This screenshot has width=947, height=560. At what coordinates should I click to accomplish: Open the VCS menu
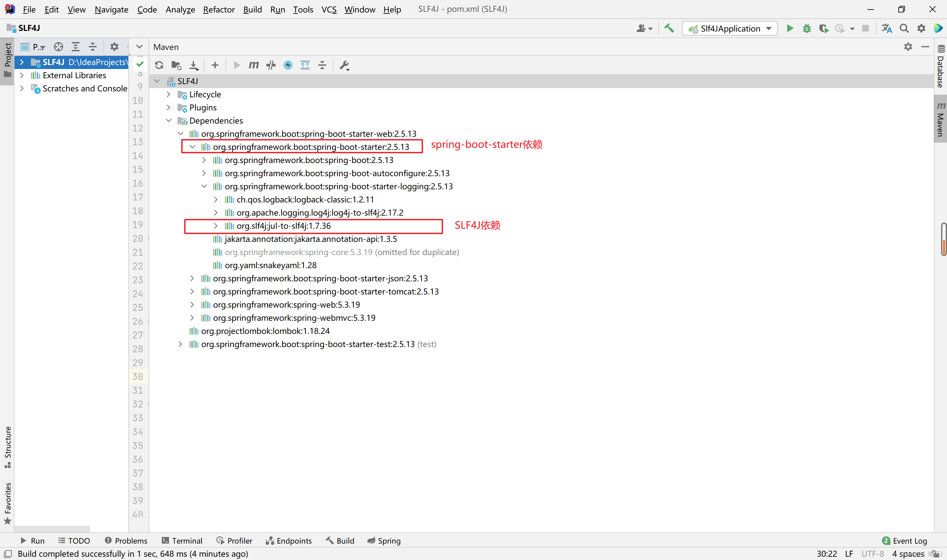329,10
